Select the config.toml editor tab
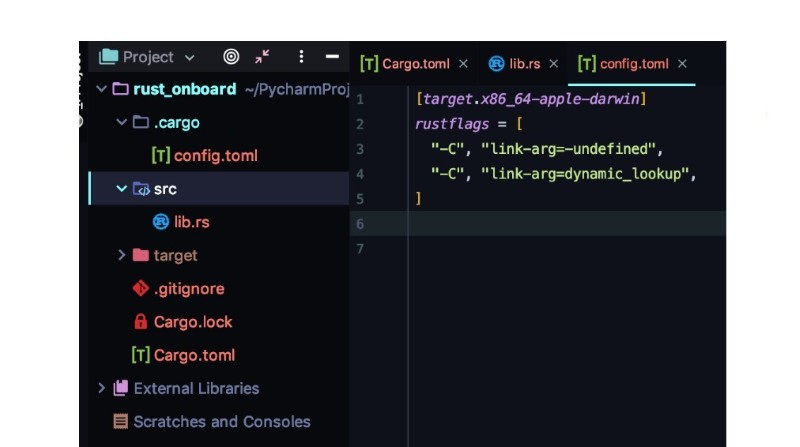 634,64
